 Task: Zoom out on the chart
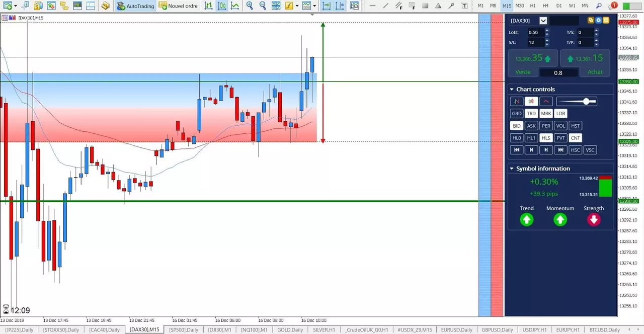coord(263,6)
